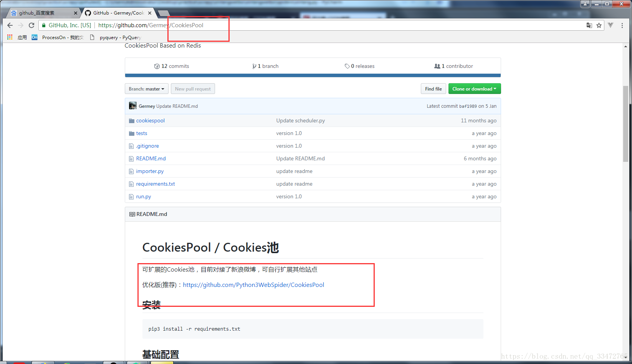This screenshot has height=364, width=632.
Task: Bookmark this page with the star icon
Action: (599, 25)
